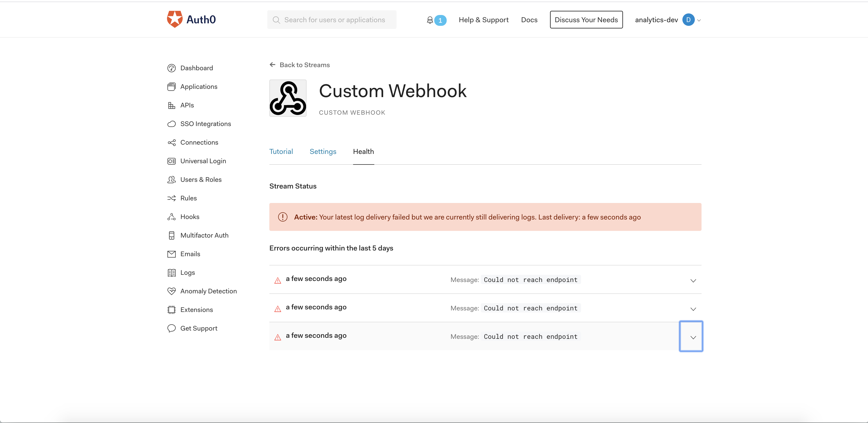The width and height of the screenshot is (868, 423).
Task: Open Applications from sidebar
Action: click(x=199, y=87)
